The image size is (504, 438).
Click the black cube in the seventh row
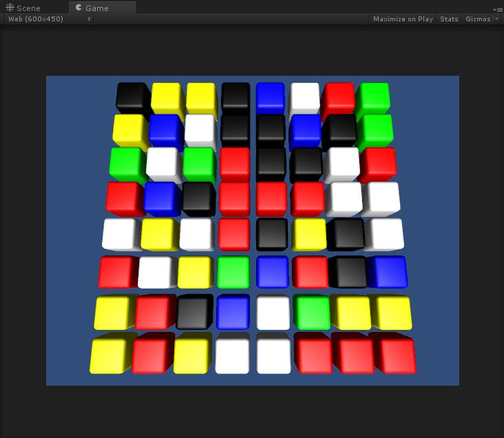coord(193,312)
